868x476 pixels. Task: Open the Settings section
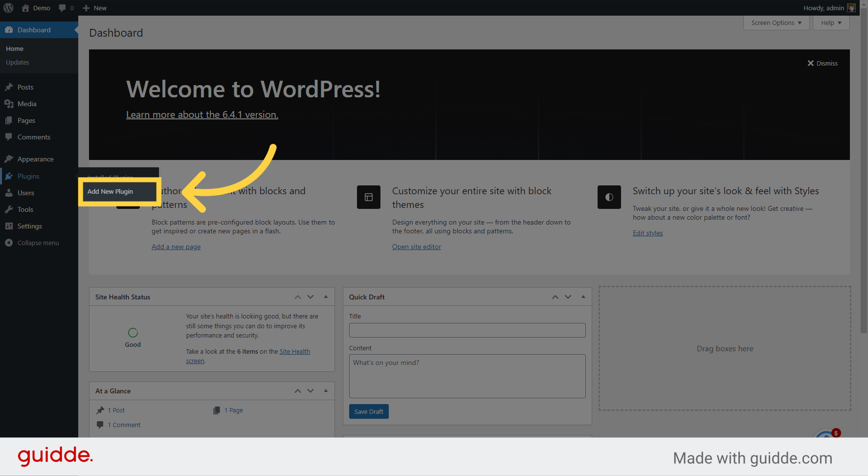coord(29,226)
